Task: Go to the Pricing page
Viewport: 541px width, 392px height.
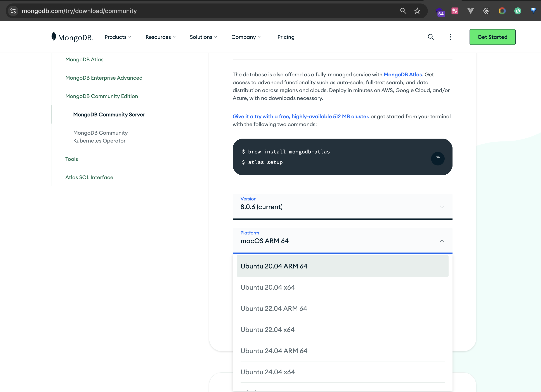Action: tap(286, 37)
